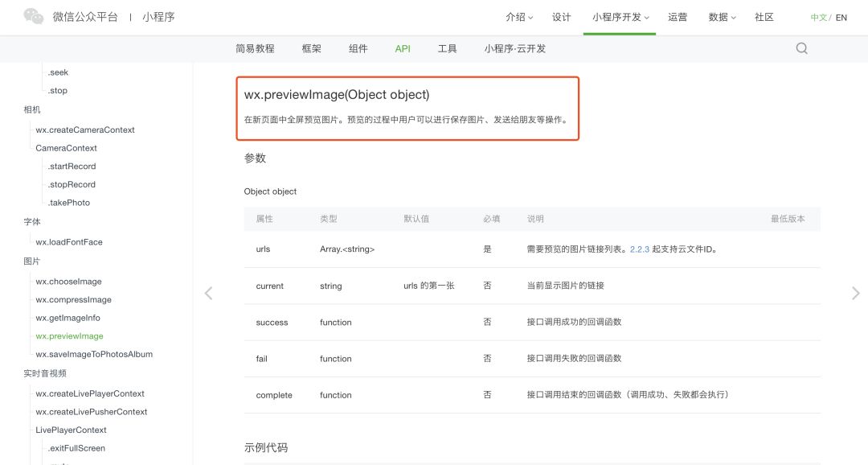Open the 工具 tab
This screenshot has height=465, width=868.
pyautogui.click(x=448, y=49)
